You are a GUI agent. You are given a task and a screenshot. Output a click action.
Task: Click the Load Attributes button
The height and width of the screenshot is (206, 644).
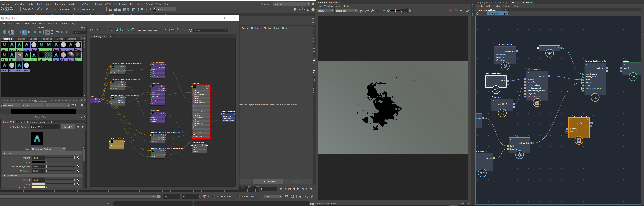tap(267, 182)
